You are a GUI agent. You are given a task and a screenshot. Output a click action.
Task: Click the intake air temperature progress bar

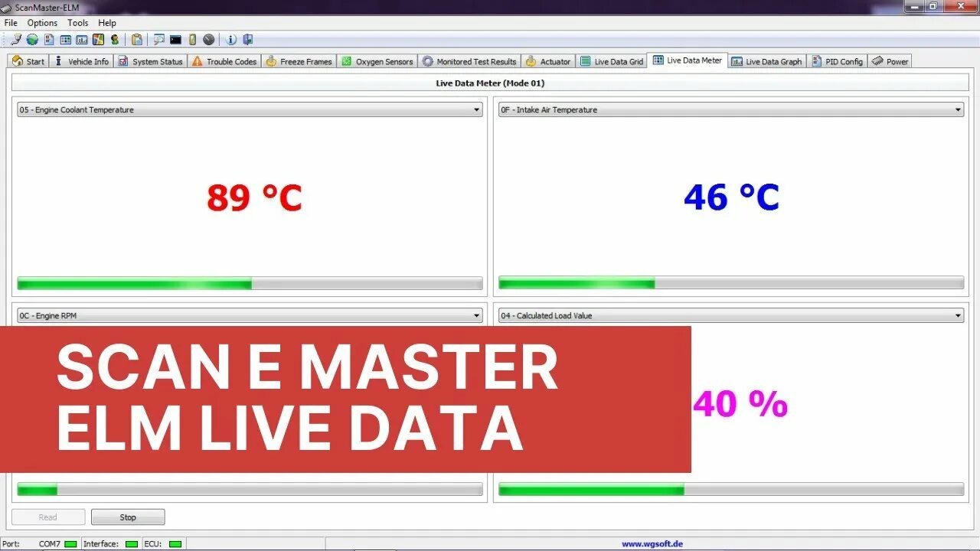click(731, 284)
